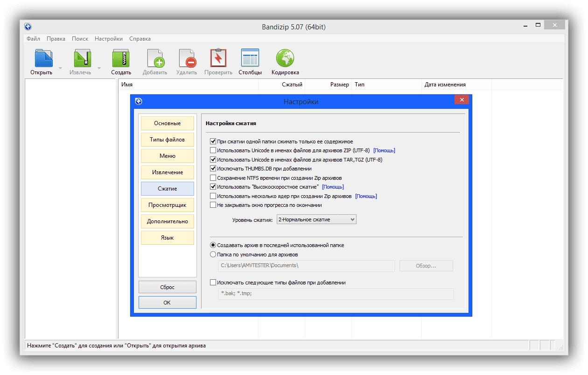Enable 'Сохранение NTFS времени' checkbox
This screenshot has height=375, width=588.
coord(213,178)
